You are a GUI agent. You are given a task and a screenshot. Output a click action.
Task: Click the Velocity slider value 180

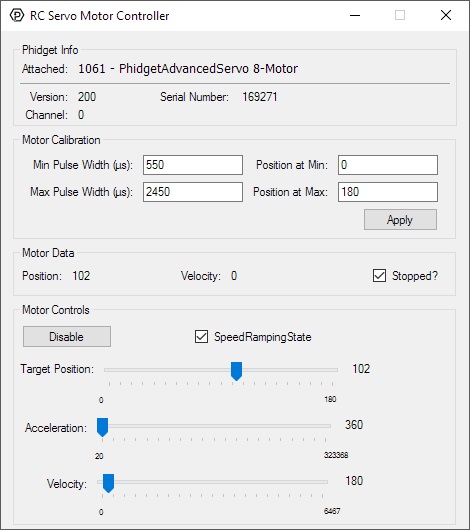[354, 481]
